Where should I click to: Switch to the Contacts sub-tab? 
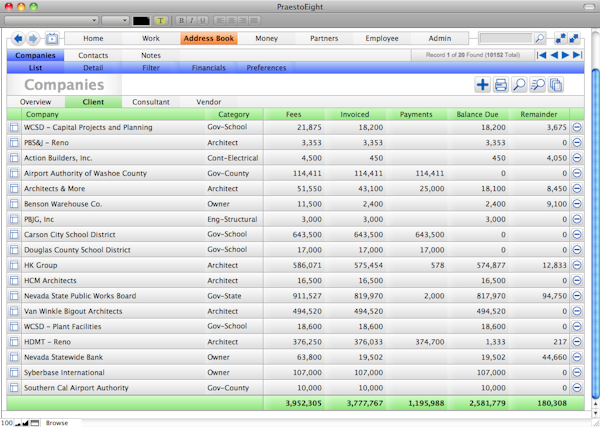[93, 55]
